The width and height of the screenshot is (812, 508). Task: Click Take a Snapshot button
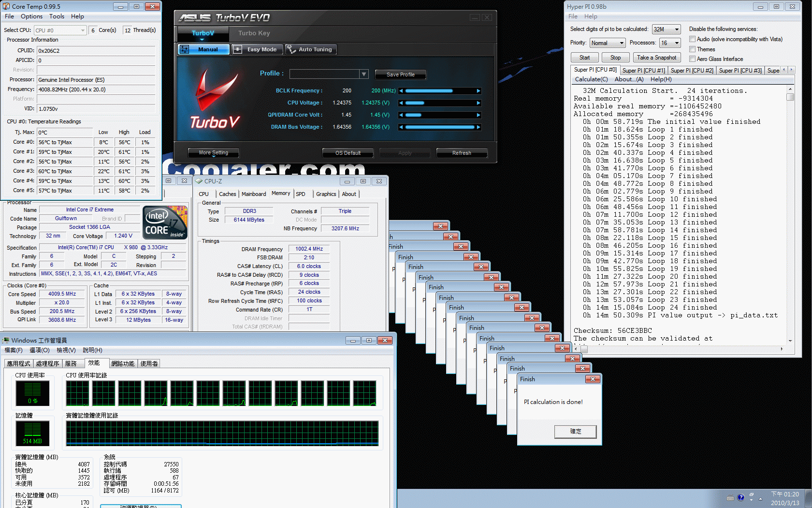coord(656,58)
